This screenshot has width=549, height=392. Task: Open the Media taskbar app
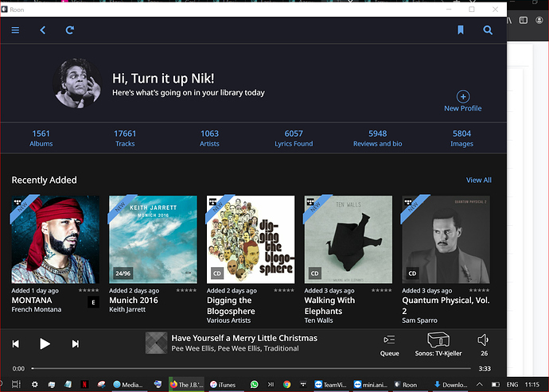(128, 384)
